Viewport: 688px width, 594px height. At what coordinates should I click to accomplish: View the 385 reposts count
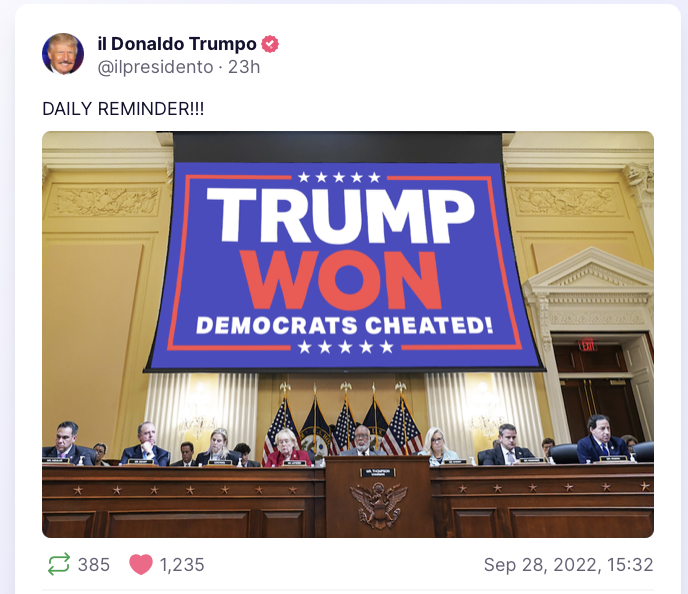pyautogui.click(x=94, y=565)
